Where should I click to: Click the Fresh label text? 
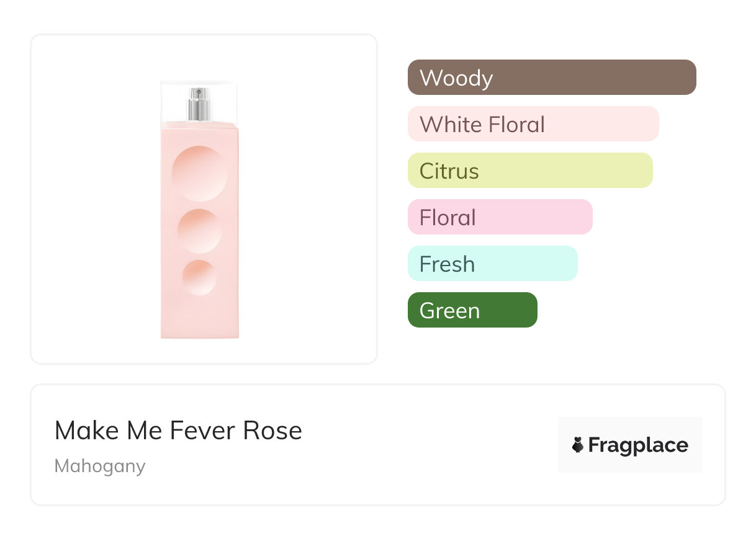point(447,264)
